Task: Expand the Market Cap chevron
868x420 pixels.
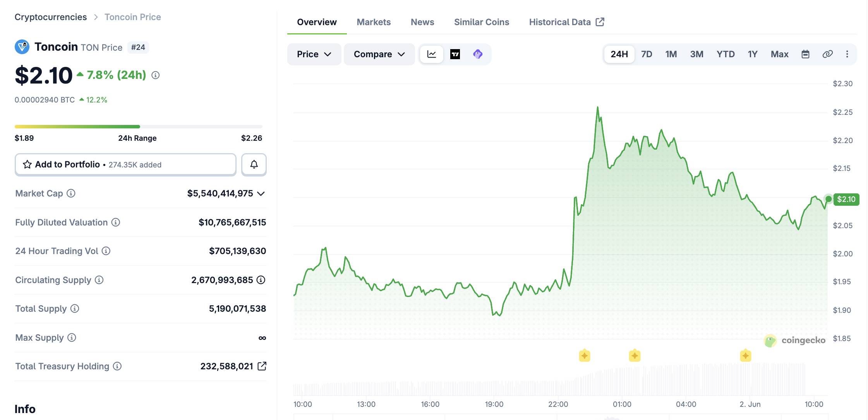Action: (x=261, y=193)
